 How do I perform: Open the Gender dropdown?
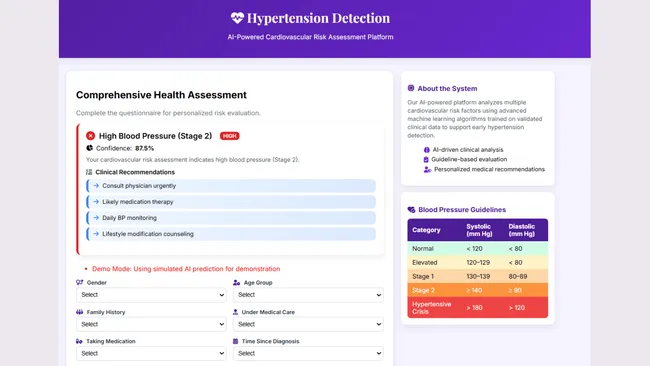(151, 295)
